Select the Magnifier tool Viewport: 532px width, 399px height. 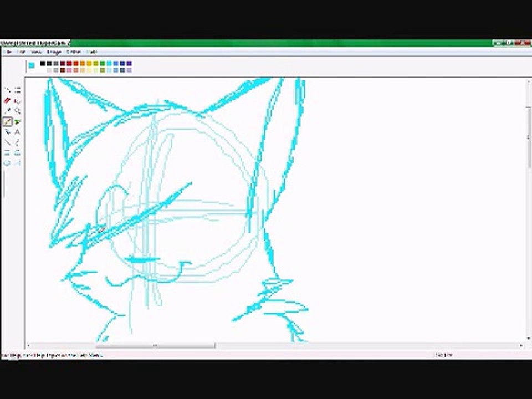pos(17,111)
